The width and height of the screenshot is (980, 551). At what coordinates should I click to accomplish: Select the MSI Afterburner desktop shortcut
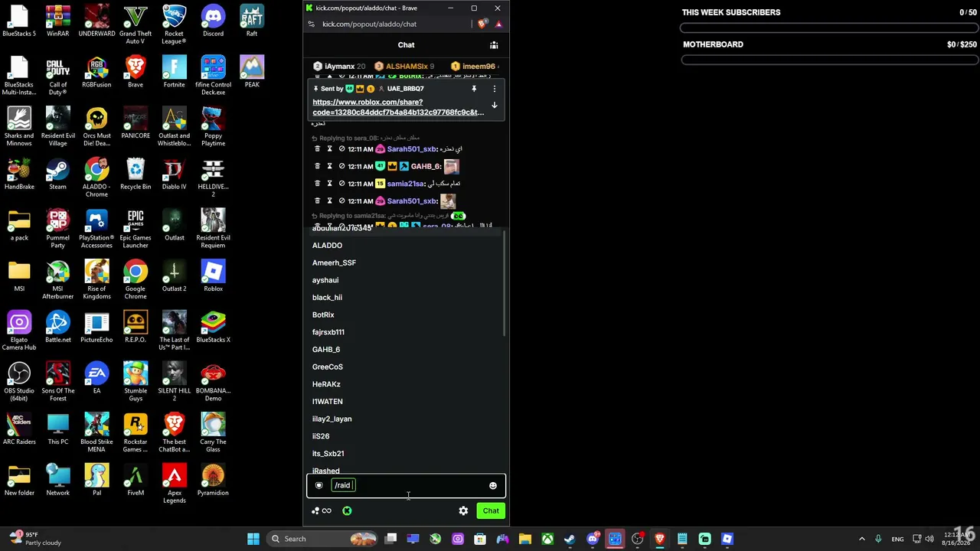point(57,280)
